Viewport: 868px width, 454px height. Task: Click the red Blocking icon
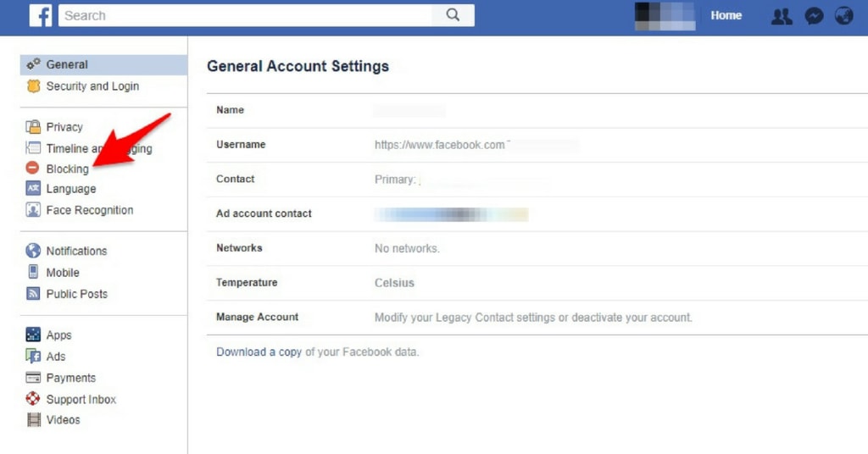click(x=33, y=168)
